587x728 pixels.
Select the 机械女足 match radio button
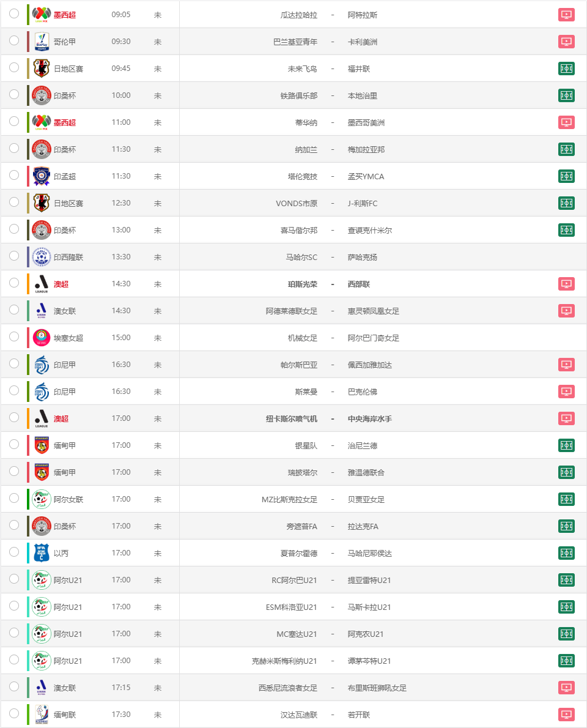(x=14, y=336)
